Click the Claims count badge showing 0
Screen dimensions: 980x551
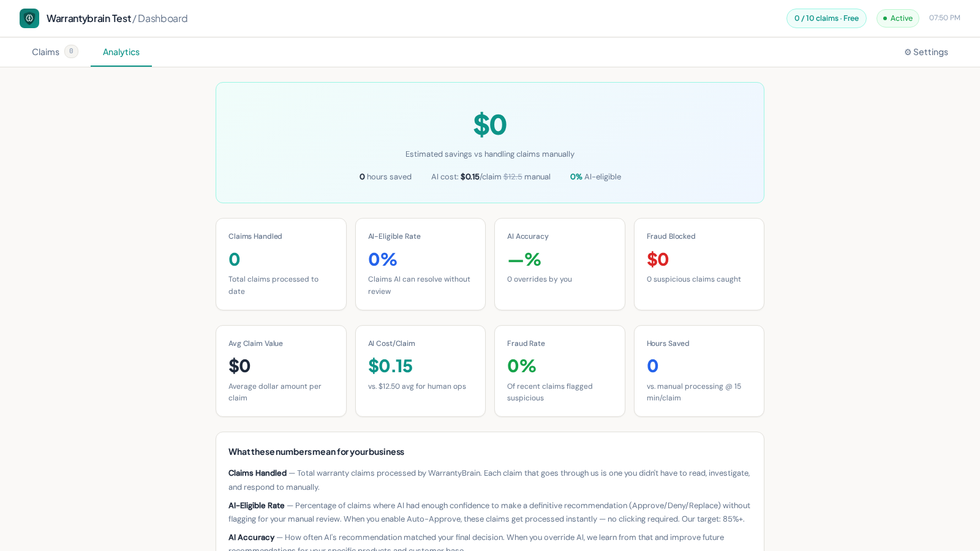[x=71, y=51]
